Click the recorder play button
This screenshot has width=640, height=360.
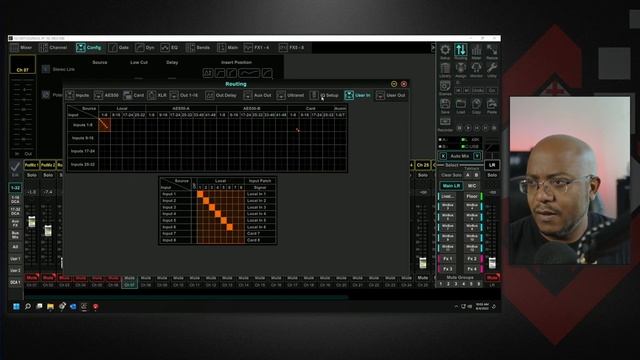pyautogui.click(x=468, y=128)
